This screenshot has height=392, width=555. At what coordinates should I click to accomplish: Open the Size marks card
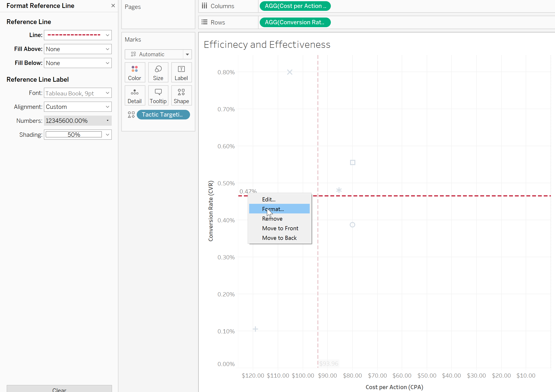coord(158,73)
